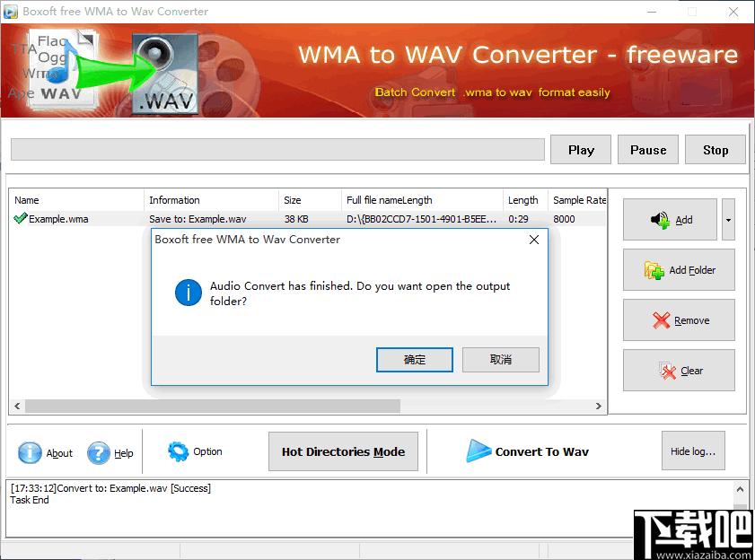Click the 'Task End' log line
This screenshot has height=560, width=755.
(30, 500)
